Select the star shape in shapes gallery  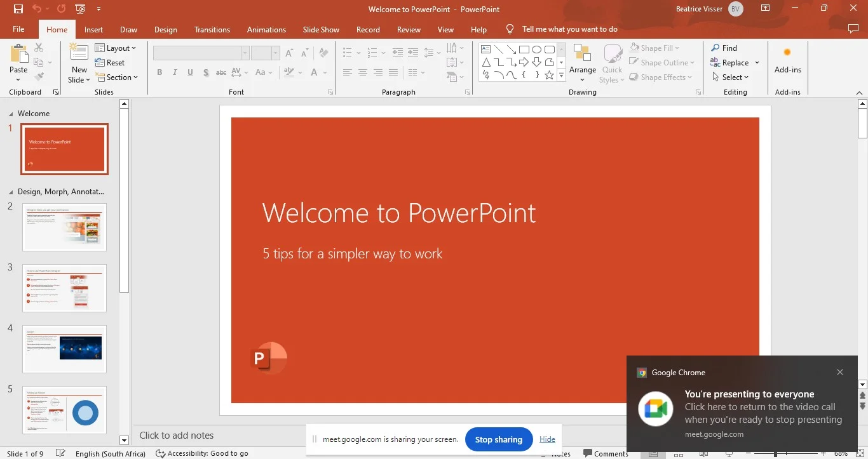550,75
